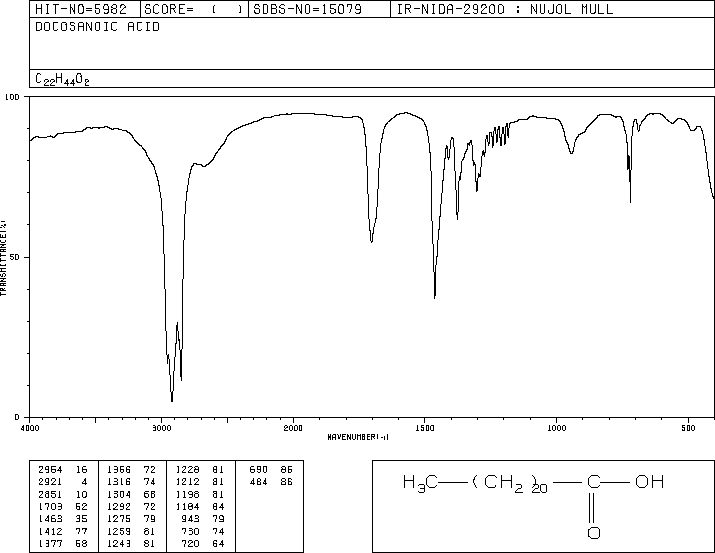The height and width of the screenshot is (553, 715).
Task: Select the 690 peak table entry
Action: 271,470
